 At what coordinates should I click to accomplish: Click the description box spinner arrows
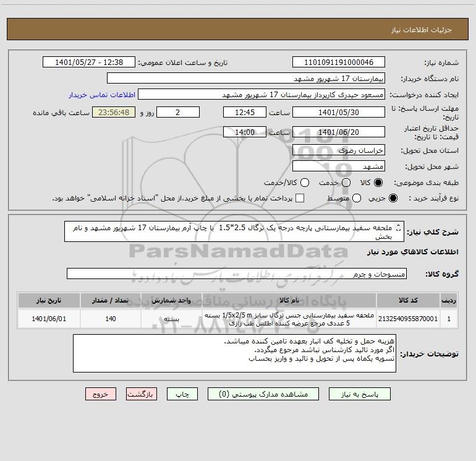point(399,228)
